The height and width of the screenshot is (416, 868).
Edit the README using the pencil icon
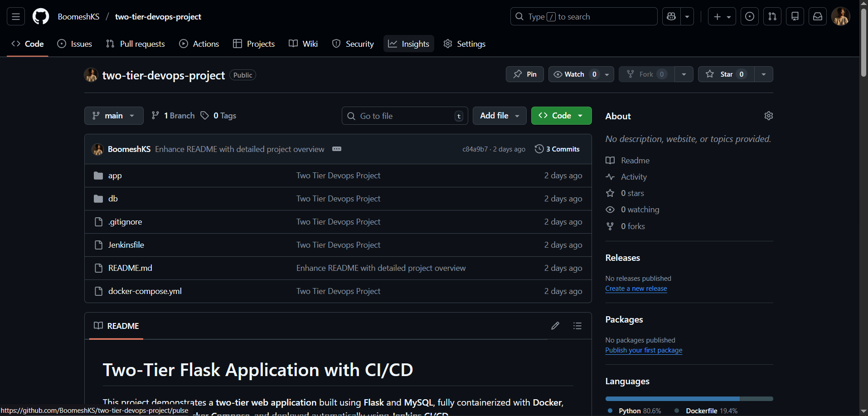pyautogui.click(x=555, y=326)
